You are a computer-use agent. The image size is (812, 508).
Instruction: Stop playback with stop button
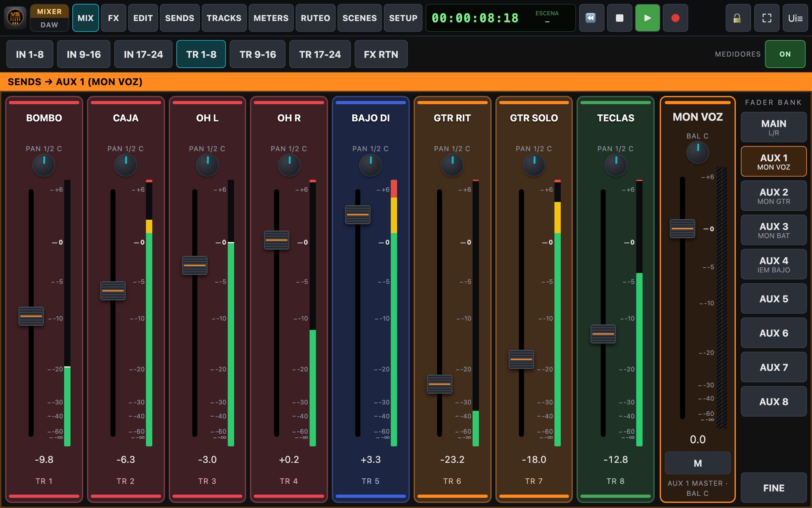pos(620,18)
